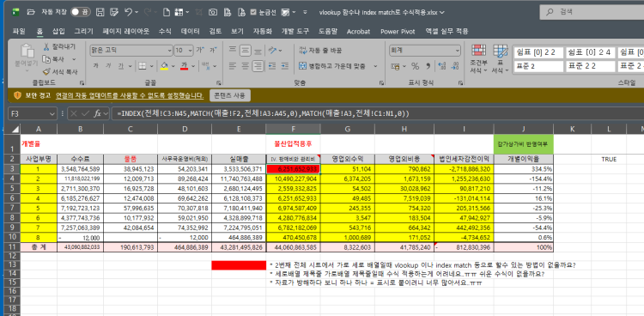Select cell with value 6,374,205
Screen dimensions: 644x316
pos(348,179)
